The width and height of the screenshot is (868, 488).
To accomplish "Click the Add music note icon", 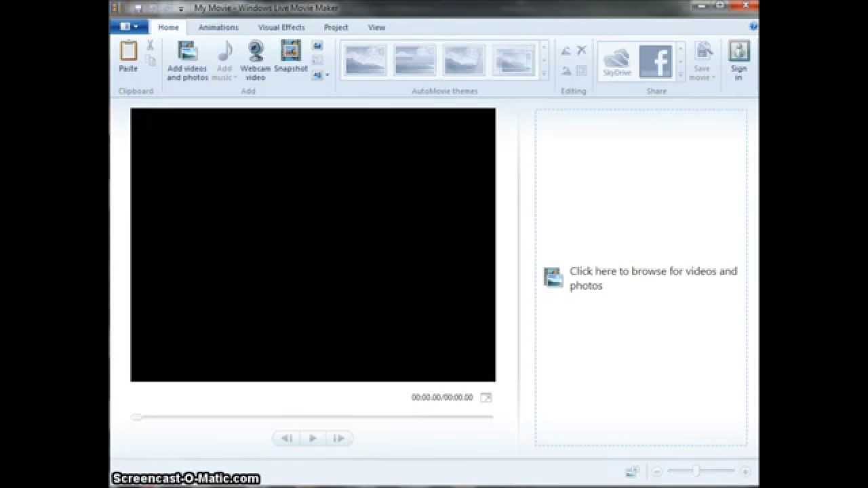I will pos(224,51).
